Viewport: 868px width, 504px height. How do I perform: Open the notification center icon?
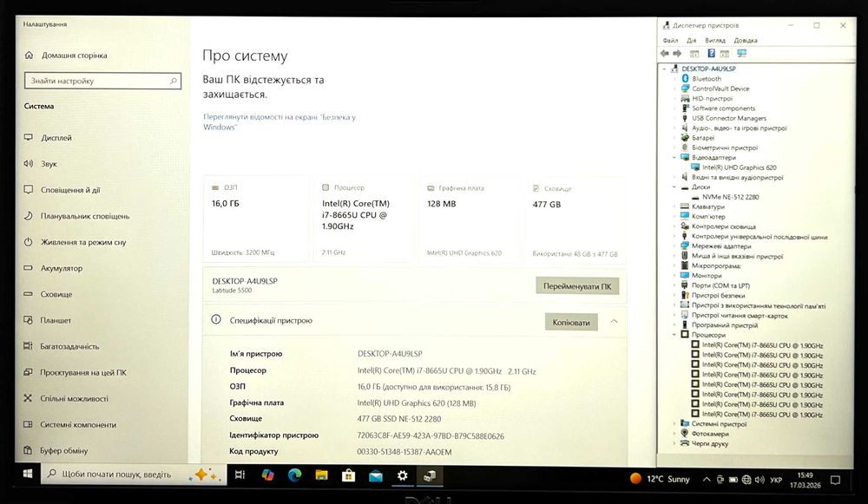[x=835, y=480]
